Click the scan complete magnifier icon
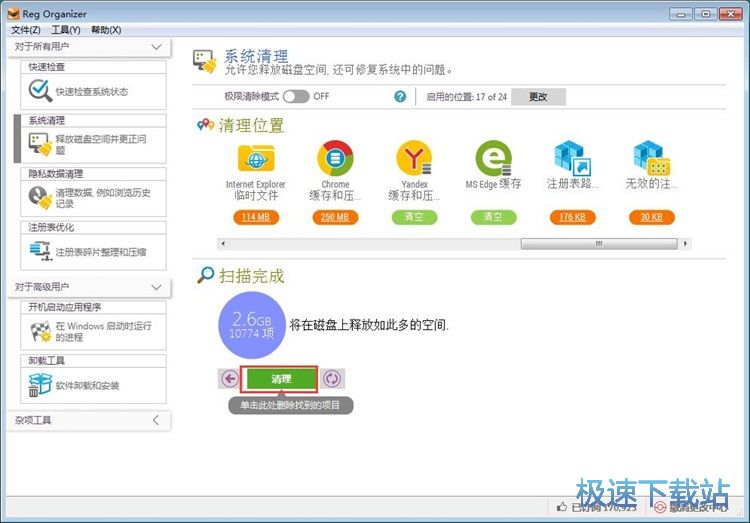 click(206, 275)
